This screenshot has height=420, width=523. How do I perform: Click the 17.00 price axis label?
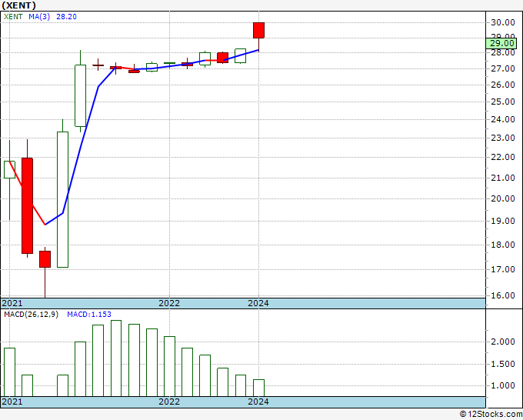(x=503, y=269)
